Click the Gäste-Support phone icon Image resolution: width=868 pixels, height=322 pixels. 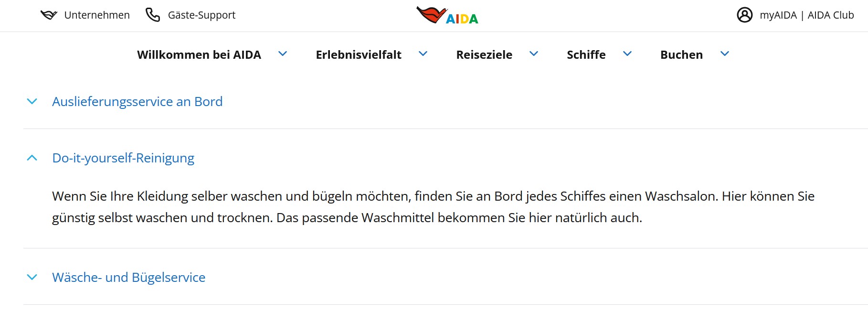(153, 15)
